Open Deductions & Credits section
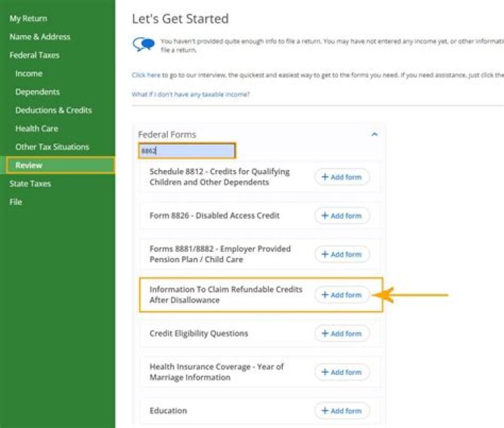 coord(53,110)
